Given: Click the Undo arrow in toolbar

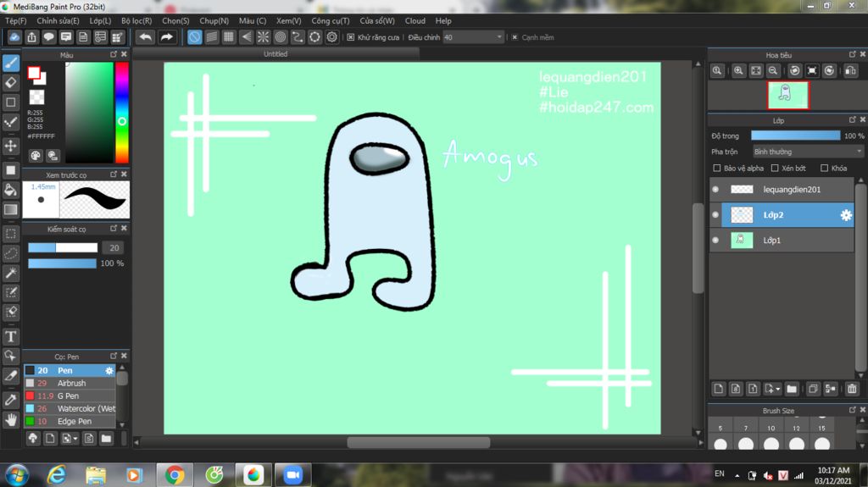Looking at the screenshot, I should pyautogui.click(x=146, y=37).
